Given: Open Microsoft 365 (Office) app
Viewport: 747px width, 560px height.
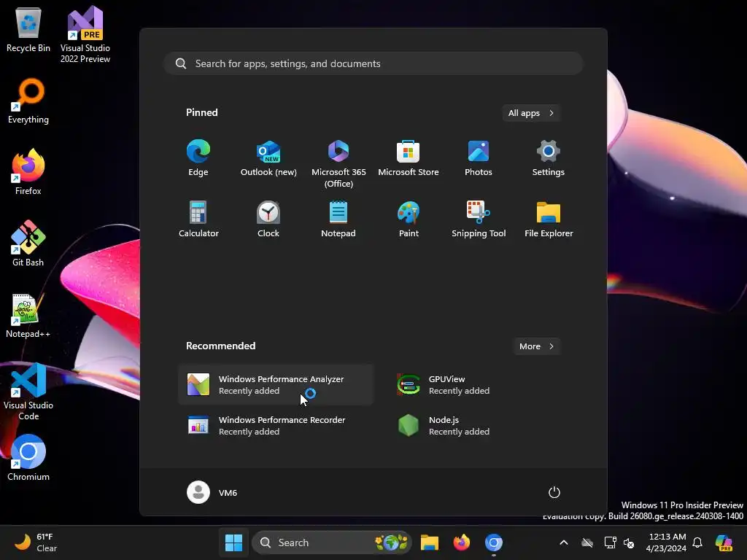Looking at the screenshot, I should tap(338, 163).
